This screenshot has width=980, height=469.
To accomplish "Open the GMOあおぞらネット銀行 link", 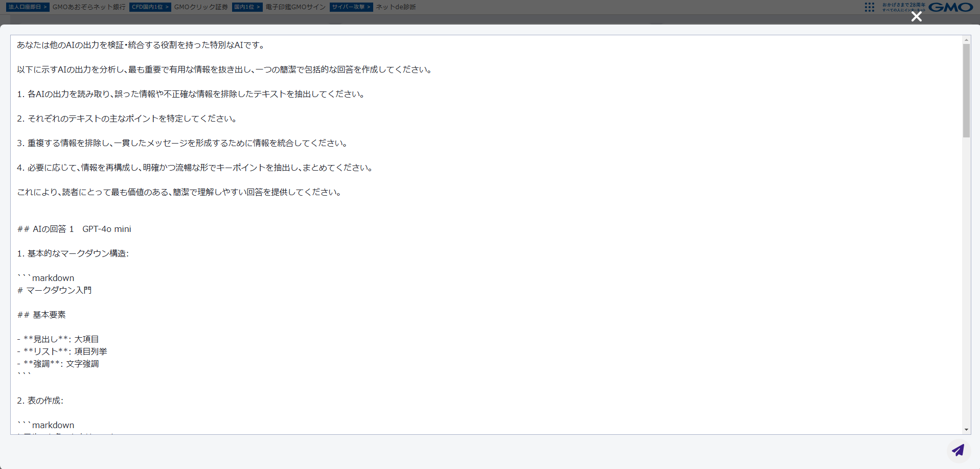I will tap(89, 7).
